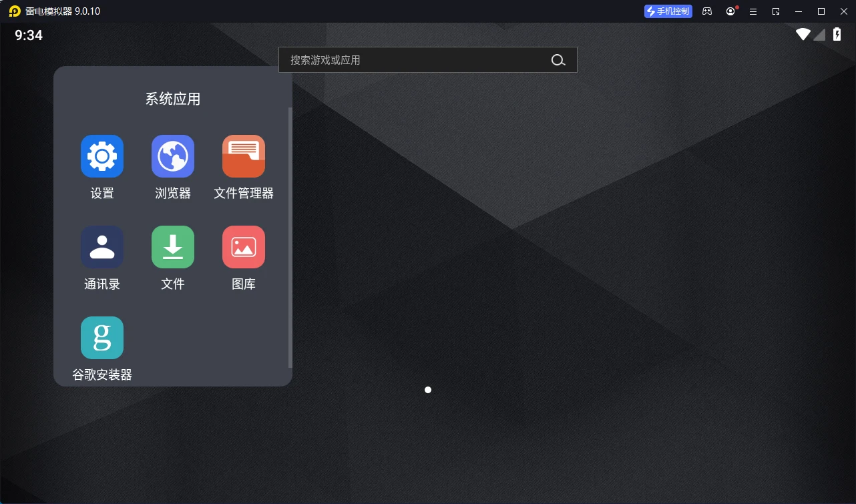
Task: Start the 谷歌安装器 Google installer
Action: pos(101,337)
